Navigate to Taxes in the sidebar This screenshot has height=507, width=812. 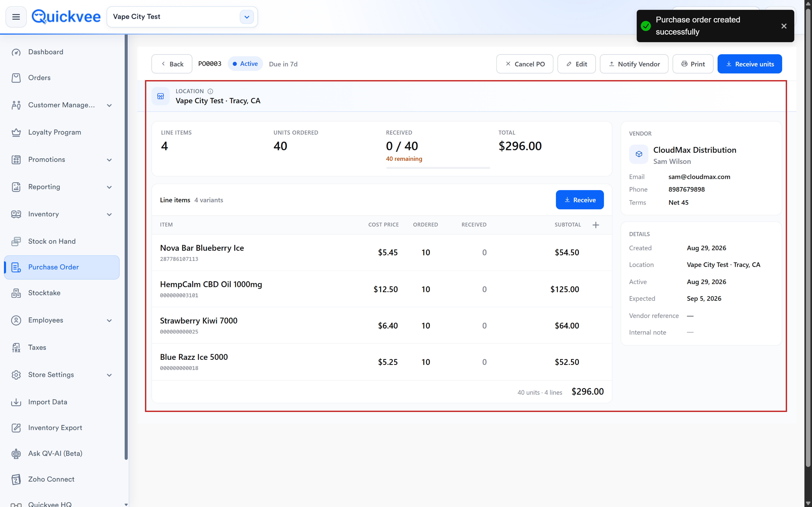click(62, 348)
